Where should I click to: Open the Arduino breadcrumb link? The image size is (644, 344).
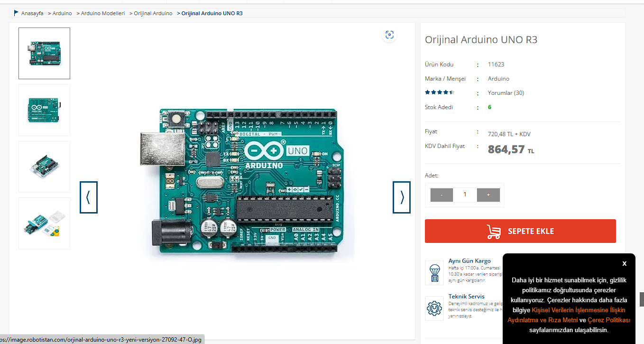pyautogui.click(x=62, y=13)
